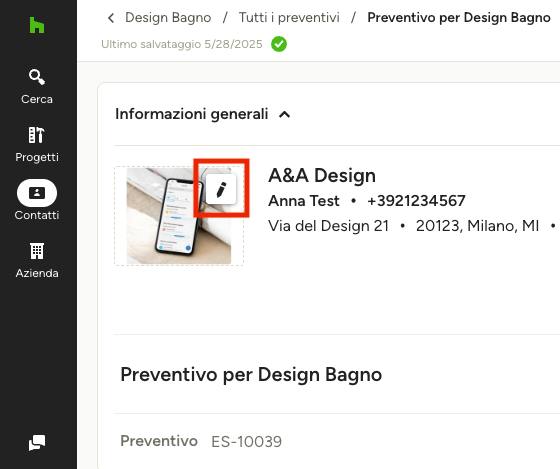Collapse the Informazioni generali section
Image resolution: width=560 pixels, height=469 pixels.
[285, 115]
